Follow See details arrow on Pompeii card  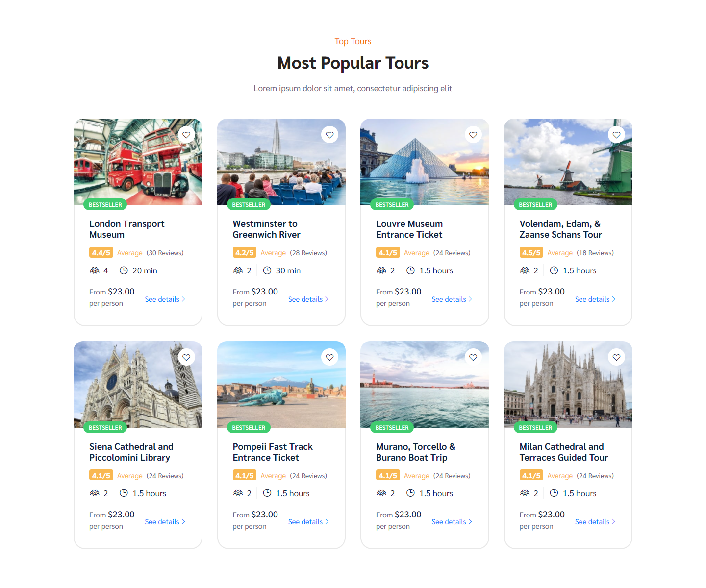click(x=327, y=522)
